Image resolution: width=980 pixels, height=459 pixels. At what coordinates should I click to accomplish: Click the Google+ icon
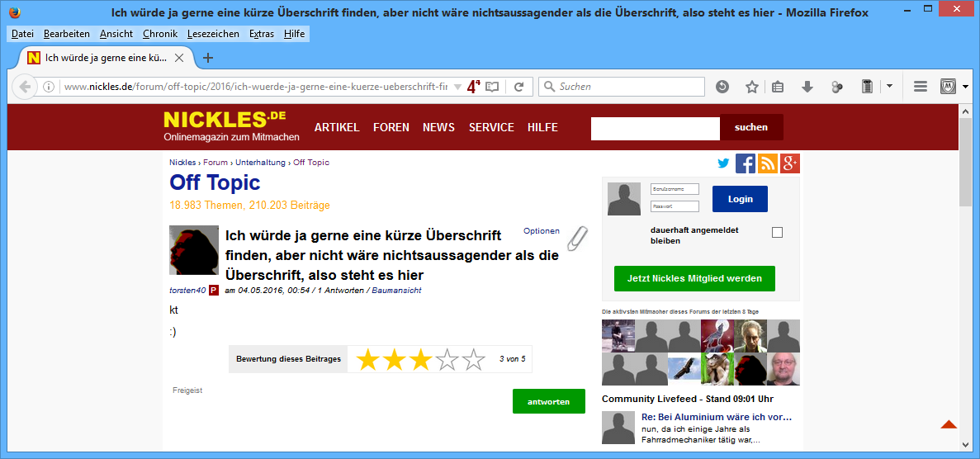(789, 163)
